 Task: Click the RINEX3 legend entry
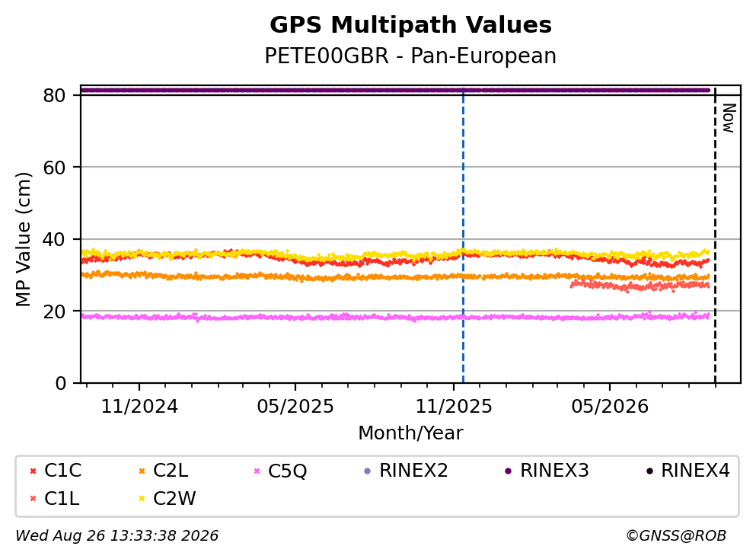click(x=547, y=470)
